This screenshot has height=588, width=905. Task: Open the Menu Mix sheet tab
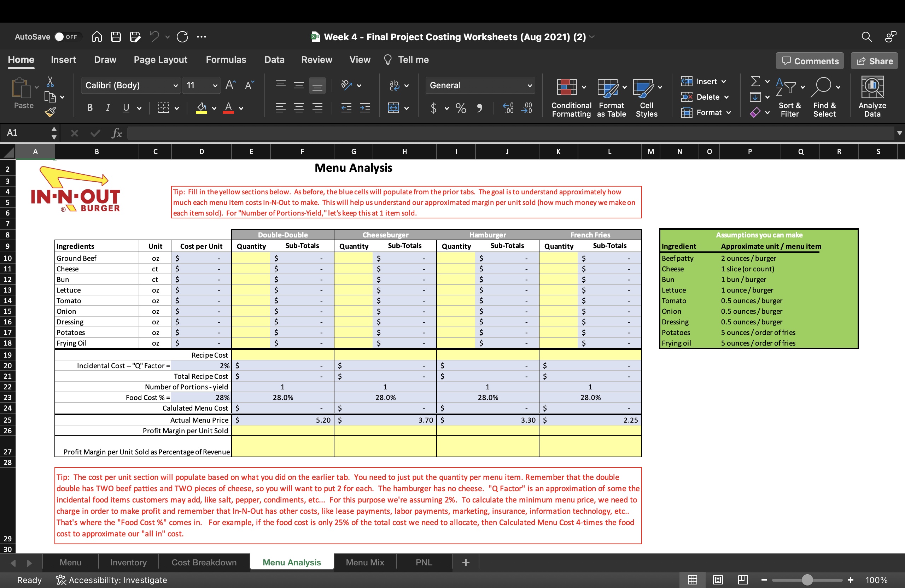pos(365,562)
